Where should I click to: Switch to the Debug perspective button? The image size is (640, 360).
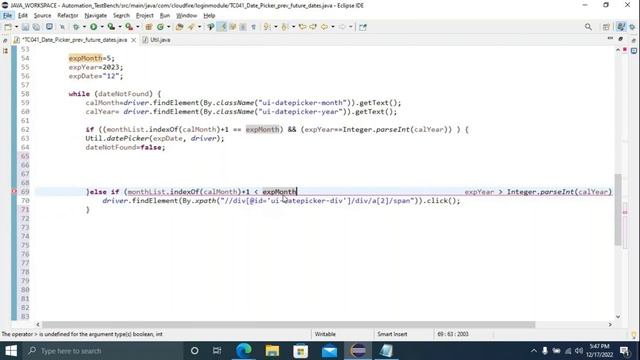(632, 27)
